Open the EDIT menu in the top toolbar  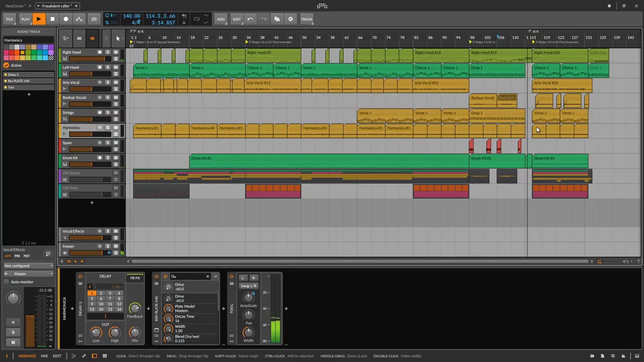[x=236, y=19]
